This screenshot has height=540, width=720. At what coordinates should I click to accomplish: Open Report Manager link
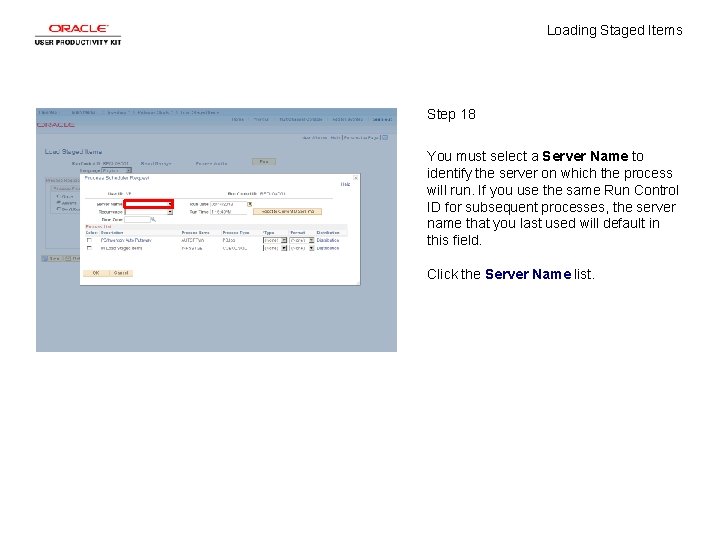tap(156, 163)
